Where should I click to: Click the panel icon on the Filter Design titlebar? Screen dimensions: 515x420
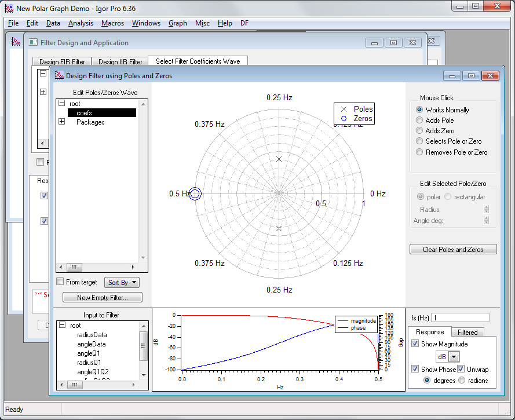click(x=33, y=43)
